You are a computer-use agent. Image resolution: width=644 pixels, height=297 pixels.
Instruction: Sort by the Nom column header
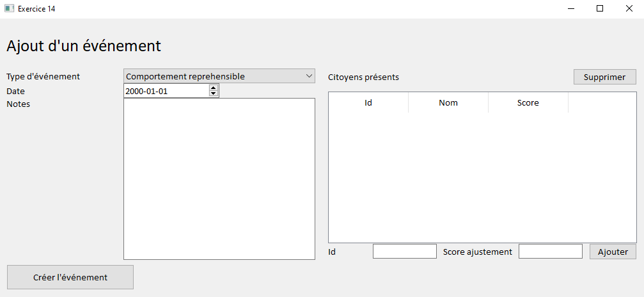pyautogui.click(x=448, y=102)
